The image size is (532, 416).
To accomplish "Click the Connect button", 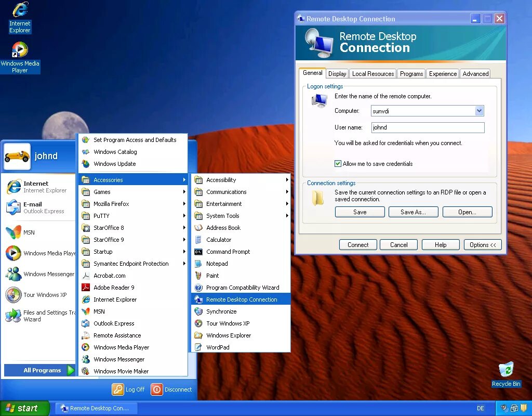I will click(358, 245).
